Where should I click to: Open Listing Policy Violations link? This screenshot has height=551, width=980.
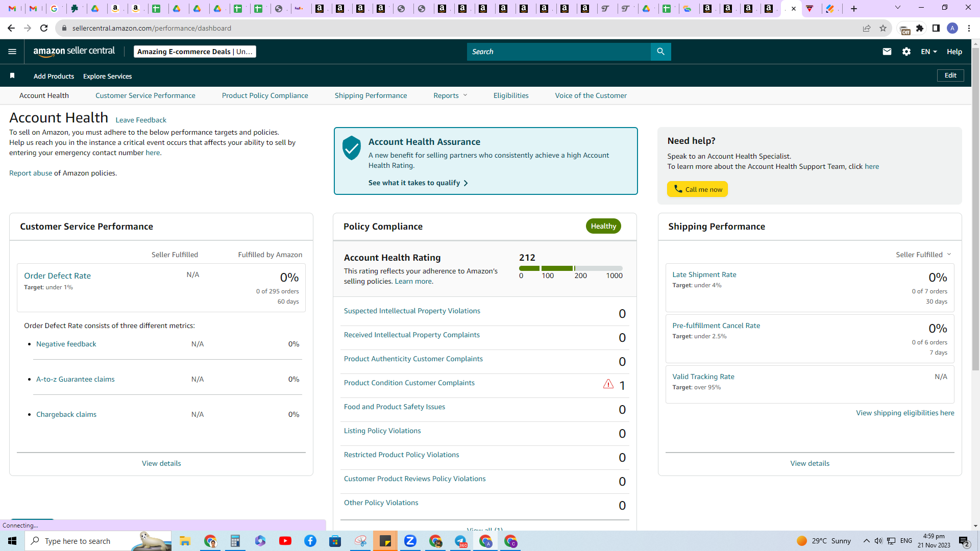click(x=382, y=431)
